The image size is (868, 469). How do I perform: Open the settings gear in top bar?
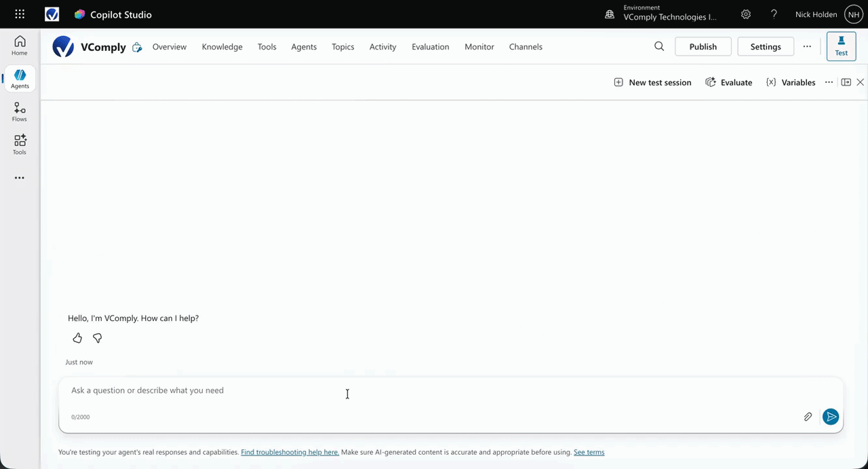[x=746, y=14]
